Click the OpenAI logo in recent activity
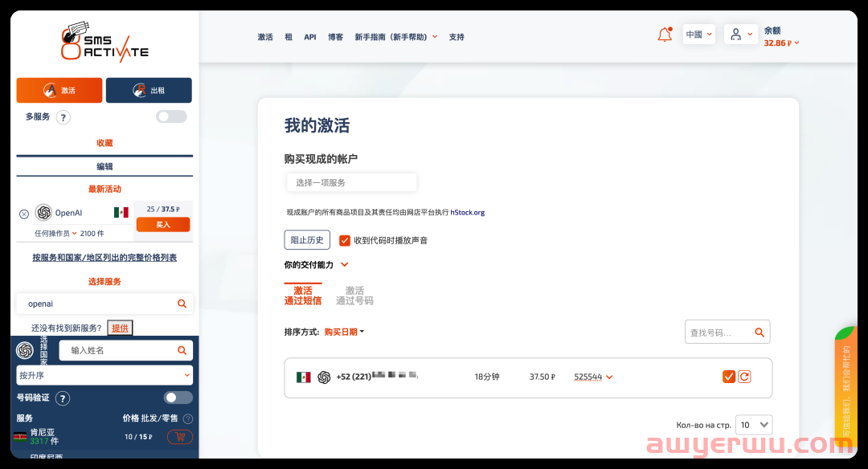This screenshot has width=868, height=469. coord(43,212)
